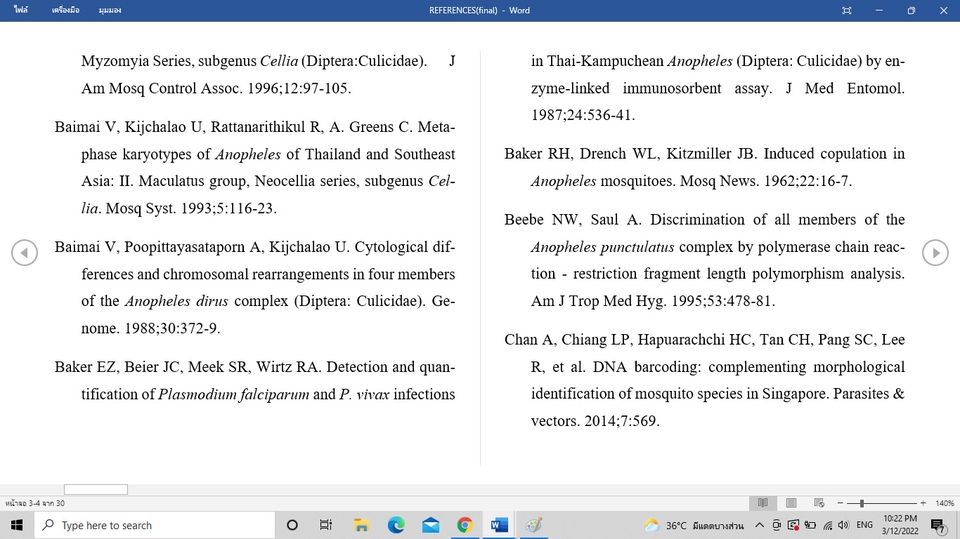The image size is (960, 539).
Task: Open Cortana circle icon on taskbar
Action: pos(292,525)
